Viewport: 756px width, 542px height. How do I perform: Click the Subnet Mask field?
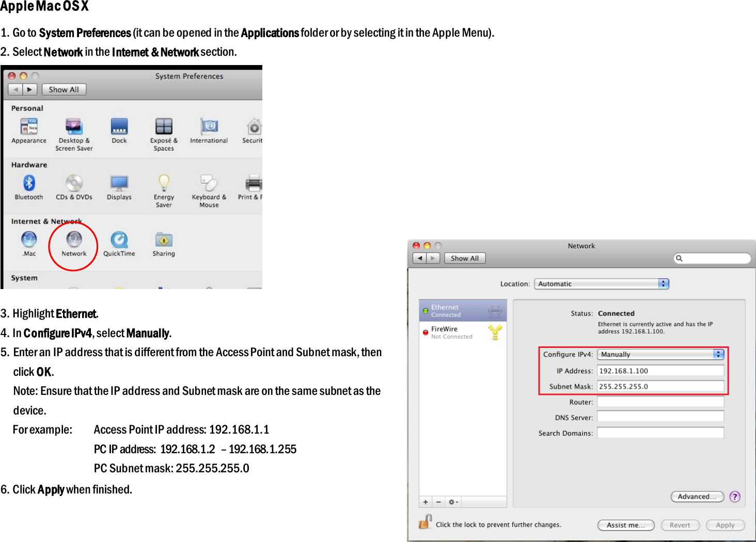click(660, 386)
